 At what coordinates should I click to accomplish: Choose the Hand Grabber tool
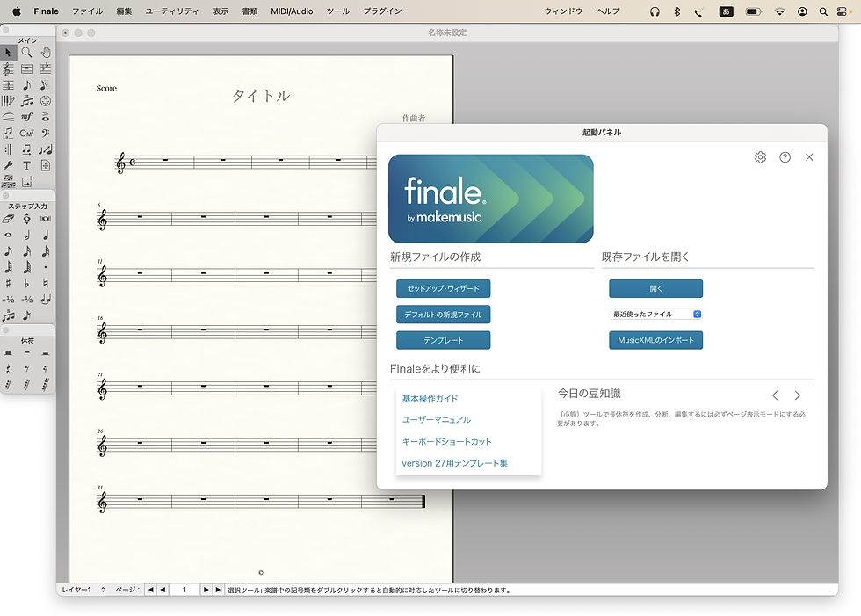(x=46, y=53)
